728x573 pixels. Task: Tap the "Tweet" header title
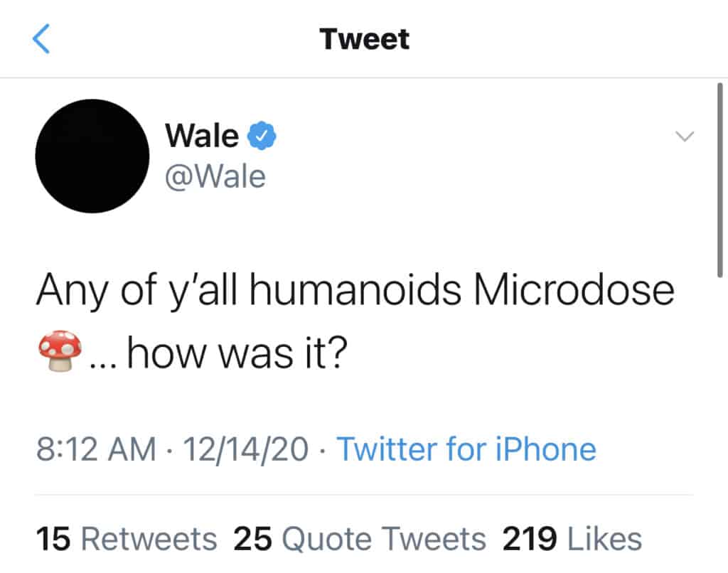click(364, 39)
